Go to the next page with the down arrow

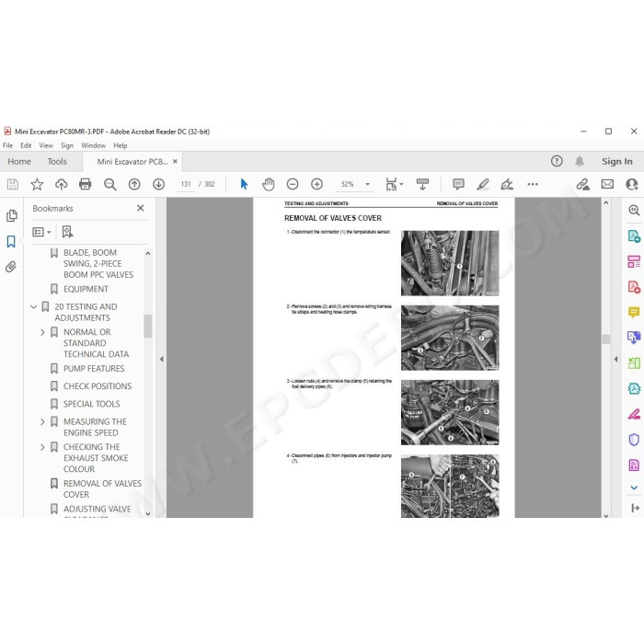(x=158, y=184)
